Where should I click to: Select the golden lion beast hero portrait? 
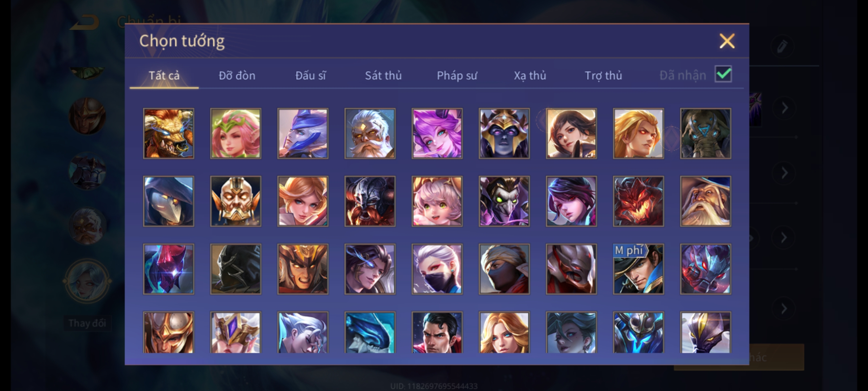tap(169, 133)
